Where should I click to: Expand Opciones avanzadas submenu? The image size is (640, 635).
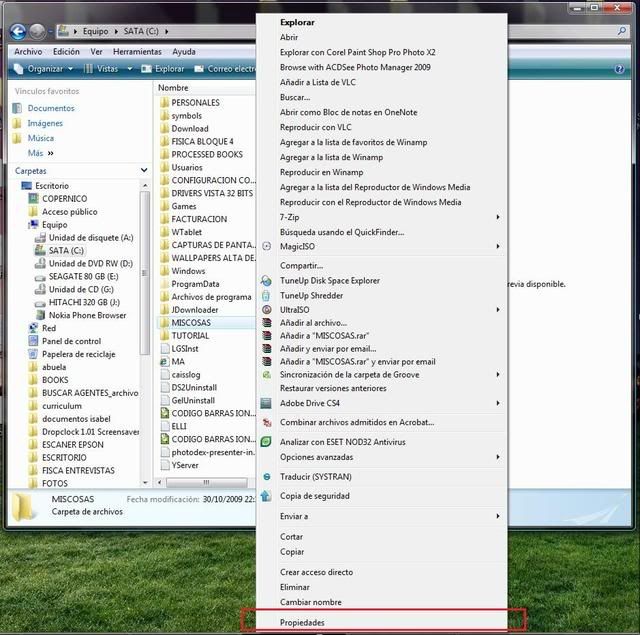point(498,457)
